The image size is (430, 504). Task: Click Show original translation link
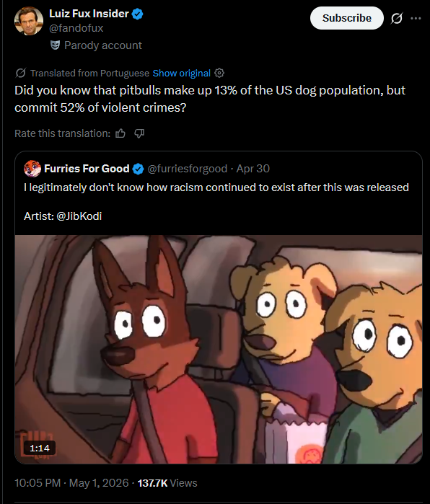click(x=181, y=74)
